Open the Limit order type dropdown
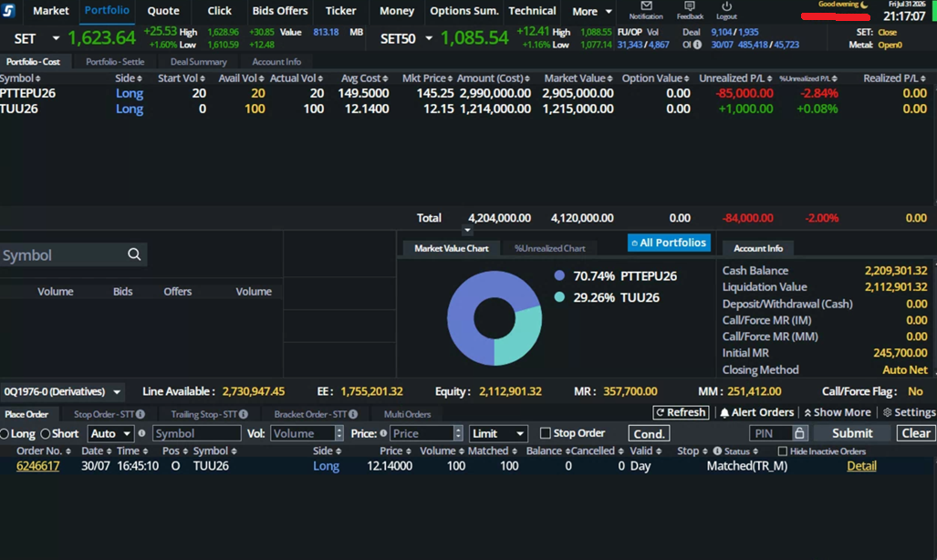The height and width of the screenshot is (560, 937). tap(498, 433)
